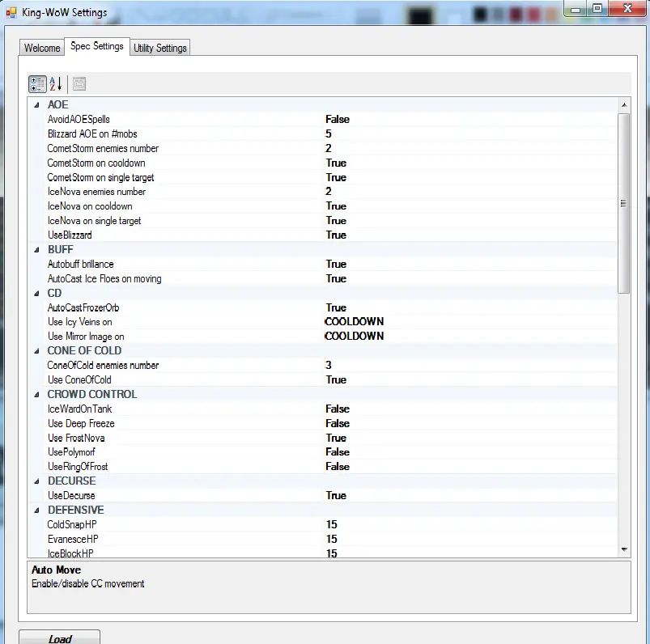Switch to Categorized view in property grid

click(x=37, y=84)
